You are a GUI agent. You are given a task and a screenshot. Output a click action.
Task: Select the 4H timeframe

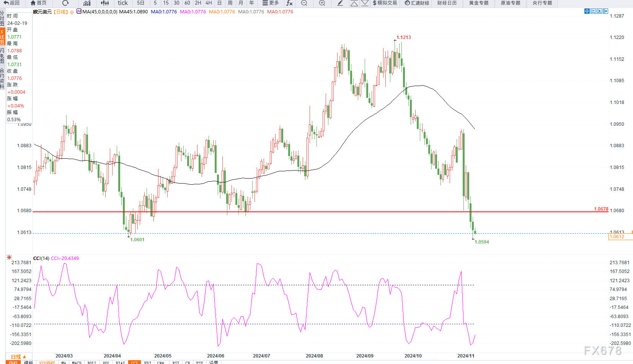(209, 3)
